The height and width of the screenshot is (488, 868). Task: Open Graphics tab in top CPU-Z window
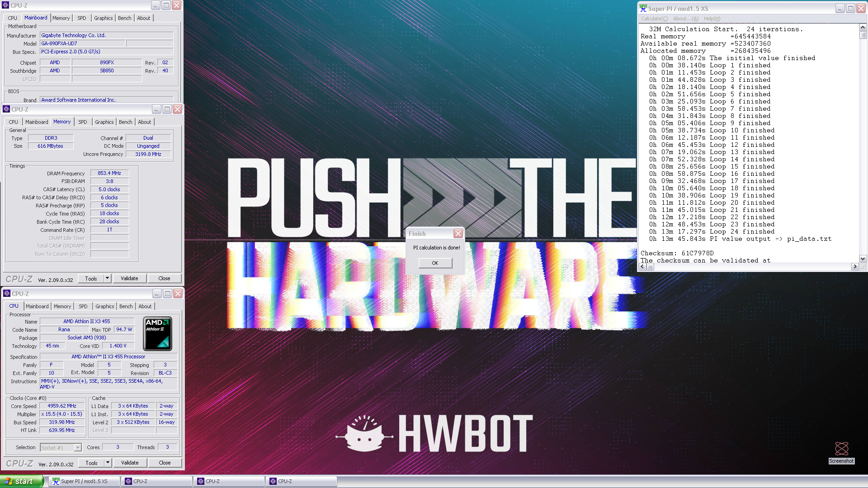pos(104,18)
